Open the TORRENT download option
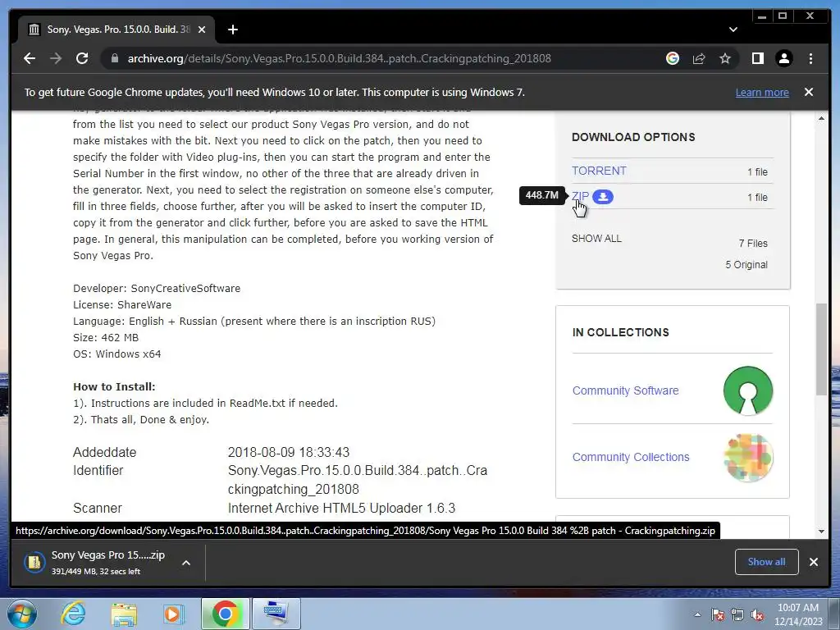840x630 pixels. coord(599,171)
